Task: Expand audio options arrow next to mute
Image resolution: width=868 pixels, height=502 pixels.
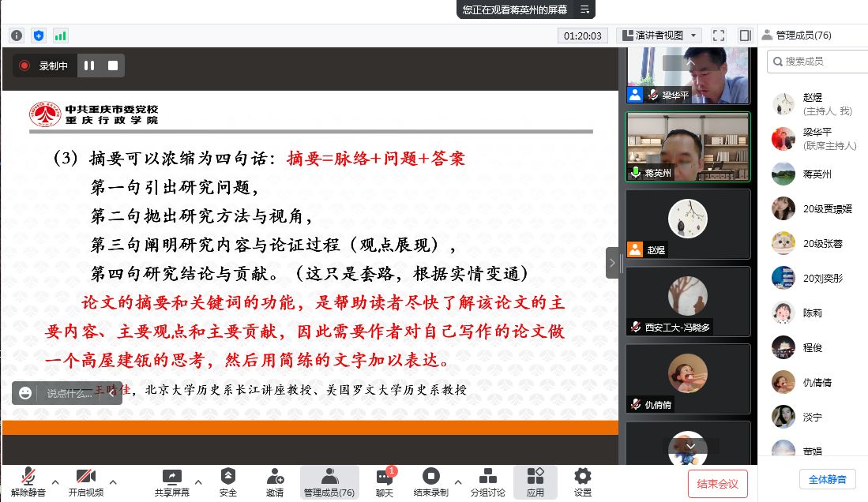Action: (x=55, y=482)
